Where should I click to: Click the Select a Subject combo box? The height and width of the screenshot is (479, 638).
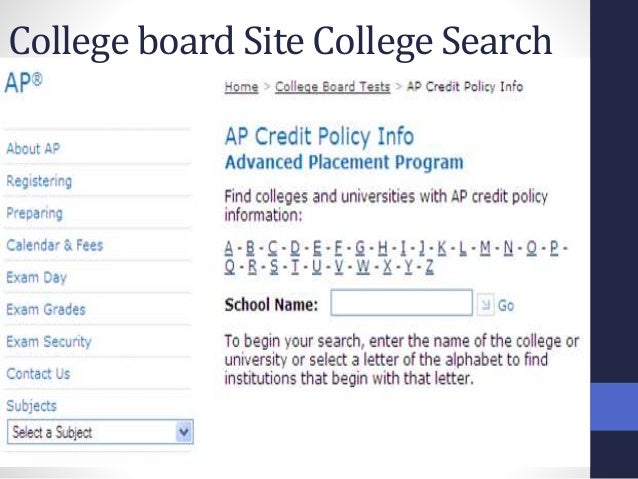100,432
